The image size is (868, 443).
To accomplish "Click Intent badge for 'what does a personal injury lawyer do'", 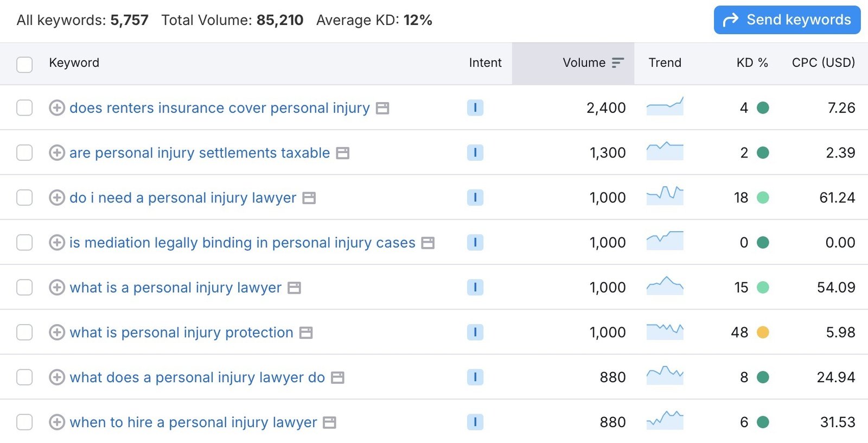I will (x=475, y=377).
